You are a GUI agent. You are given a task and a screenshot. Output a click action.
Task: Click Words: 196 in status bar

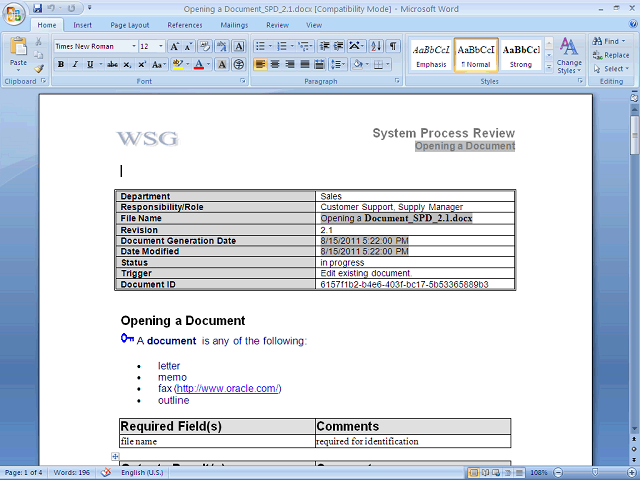tap(72, 473)
